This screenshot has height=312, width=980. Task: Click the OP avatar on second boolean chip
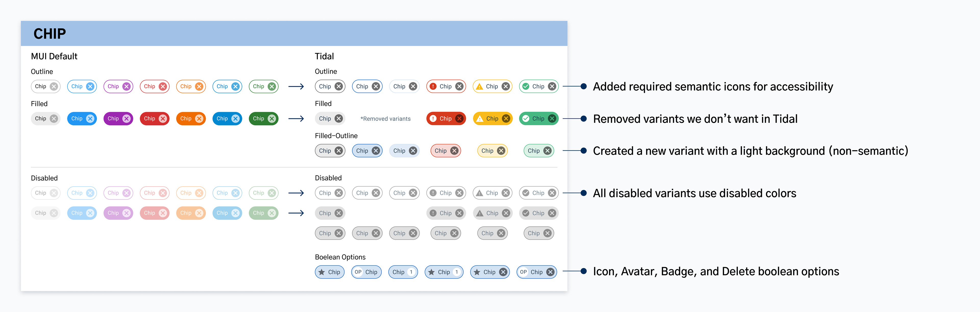click(x=358, y=272)
